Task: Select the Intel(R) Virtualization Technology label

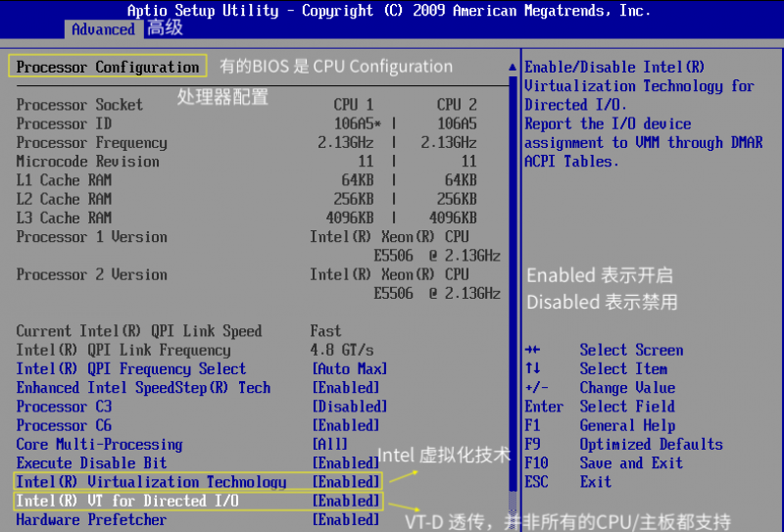Action: (152, 482)
